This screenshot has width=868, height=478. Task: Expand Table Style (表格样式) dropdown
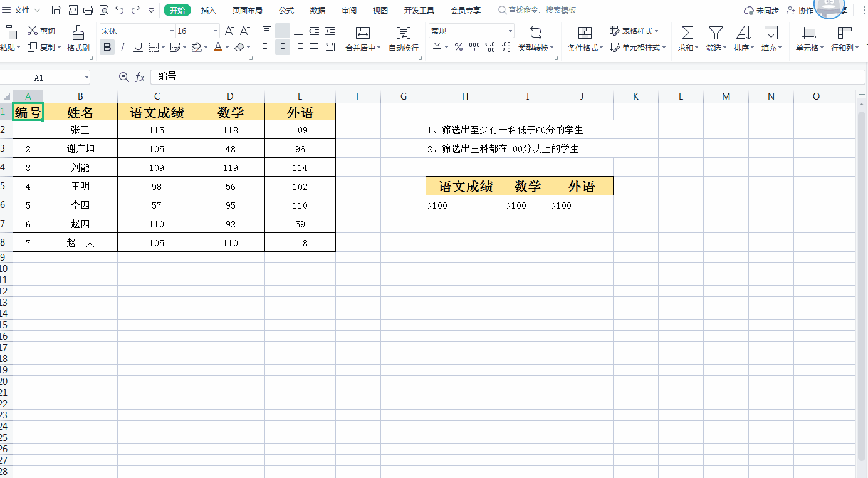point(656,31)
